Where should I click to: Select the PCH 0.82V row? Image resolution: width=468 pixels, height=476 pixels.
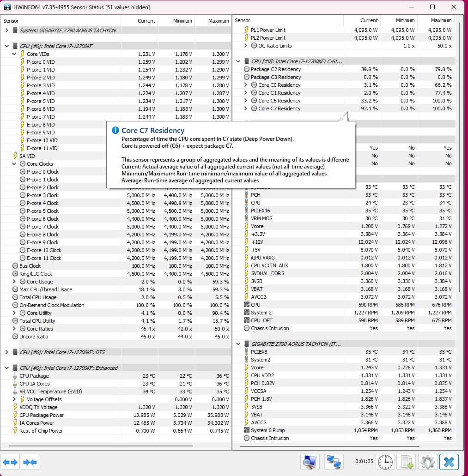tap(344, 383)
